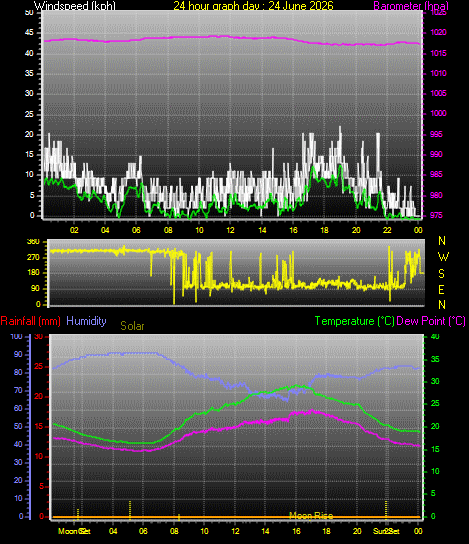The height and width of the screenshot is (544, 469).
Task: Click the "Moon Rise" label on the lower graph
Action: pyautogui.click(x=311, y=516)
